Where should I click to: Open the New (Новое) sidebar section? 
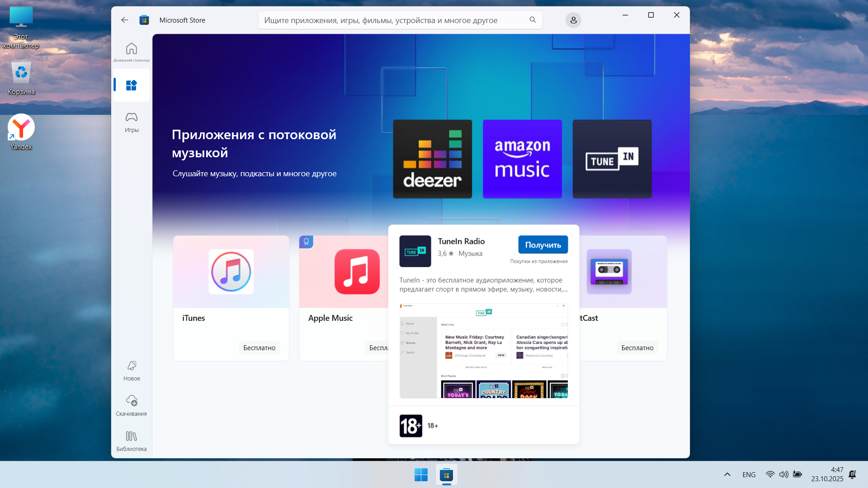131,371
